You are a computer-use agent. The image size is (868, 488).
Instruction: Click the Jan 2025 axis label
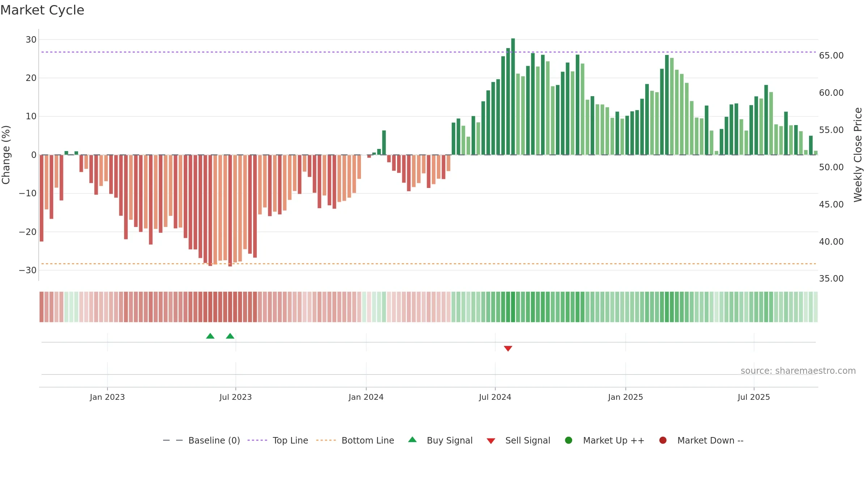(x=626, y=397)
